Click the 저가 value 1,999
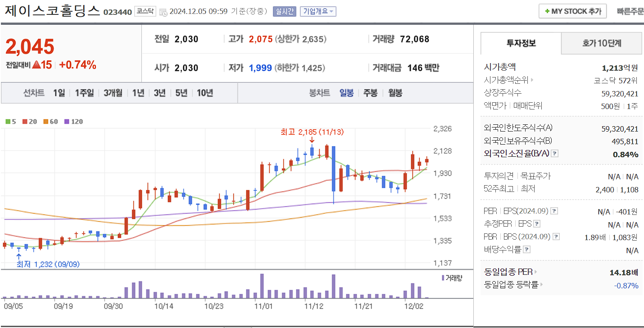 click(260, 68)
